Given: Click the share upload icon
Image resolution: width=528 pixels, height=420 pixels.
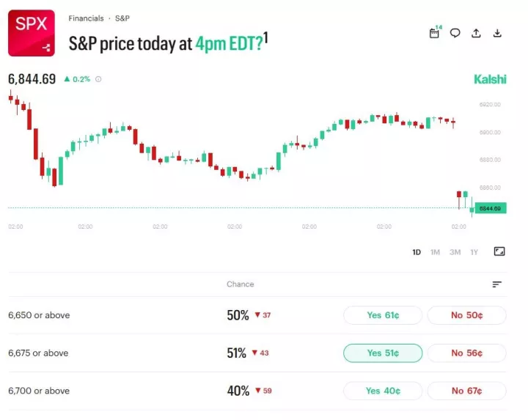Looking at the screenshot, I should pos(476,33).
